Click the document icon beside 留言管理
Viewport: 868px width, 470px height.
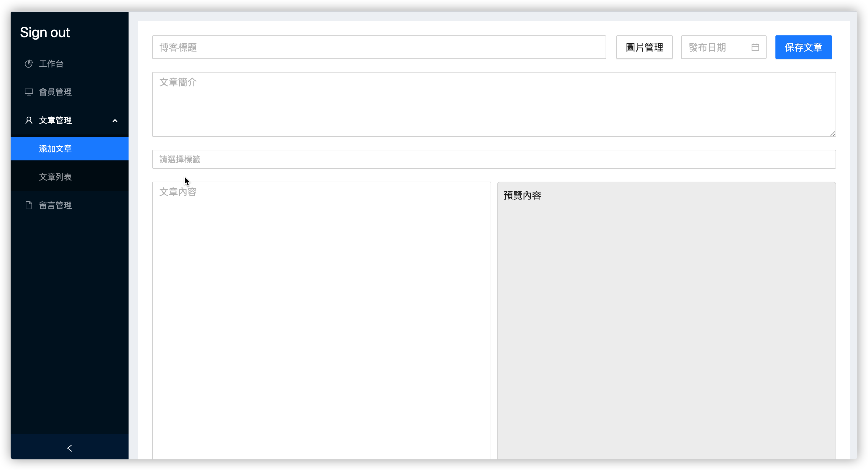[x=29, y=205]
